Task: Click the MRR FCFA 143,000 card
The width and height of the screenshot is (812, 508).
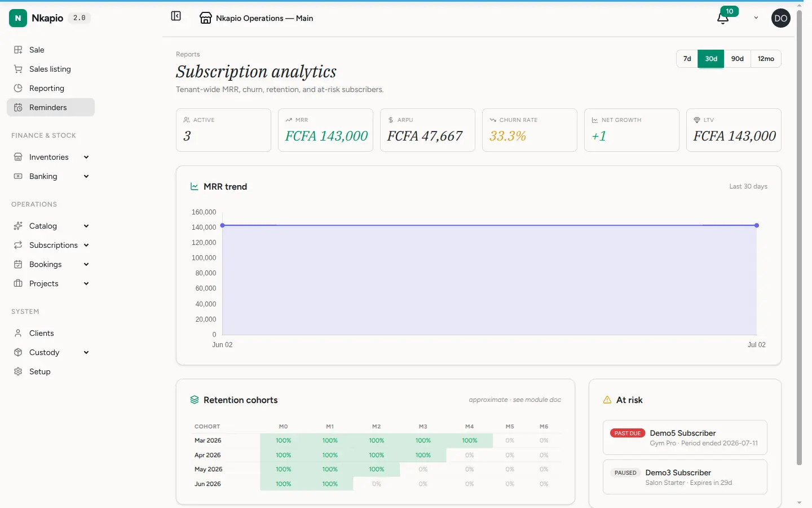Action: tap(325, 130)
